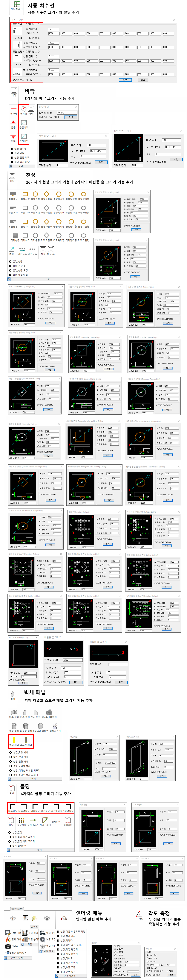Pick the 격자천장 lattice ceiling tool
Viewport: 187px width, 980px height.
pos(15,237)
